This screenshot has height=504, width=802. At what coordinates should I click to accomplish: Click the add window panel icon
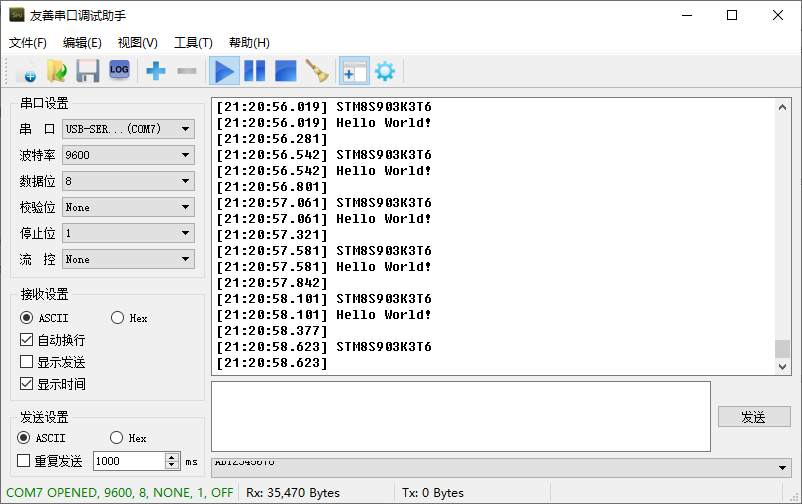354,71
